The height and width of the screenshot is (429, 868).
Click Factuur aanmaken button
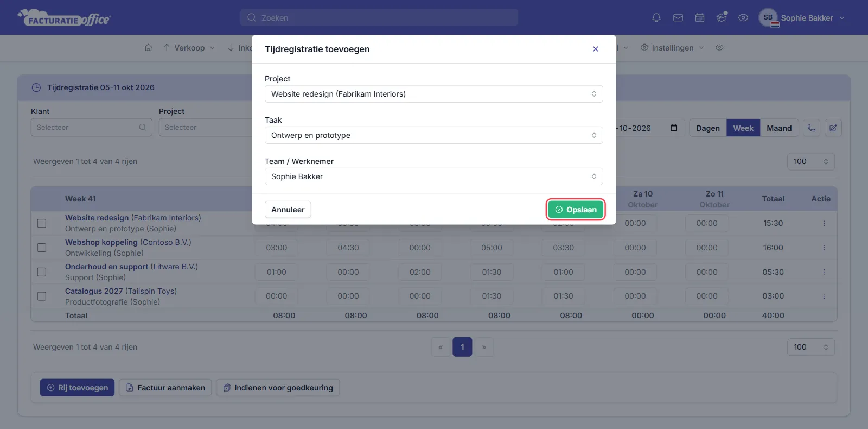165,388
